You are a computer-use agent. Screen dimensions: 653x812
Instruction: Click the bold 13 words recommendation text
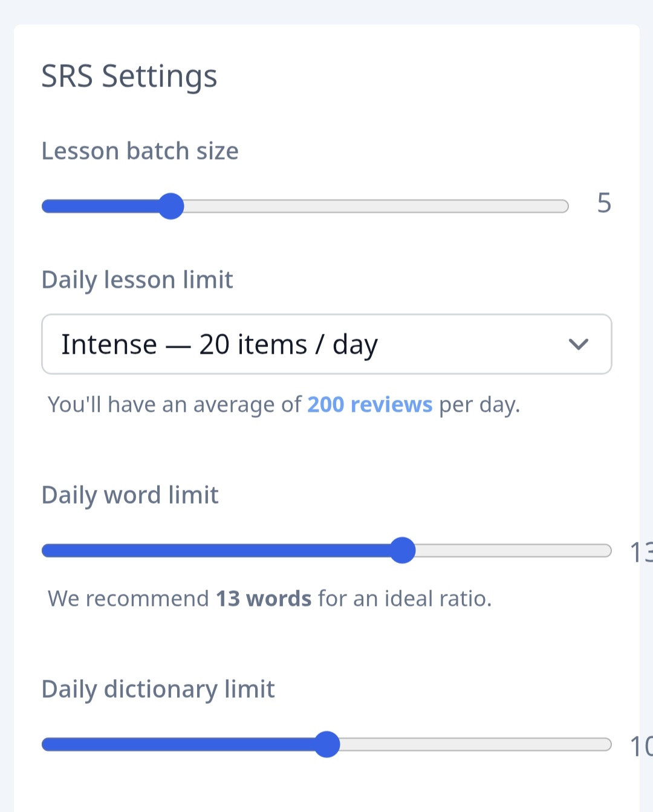click(x=264, y=599)
